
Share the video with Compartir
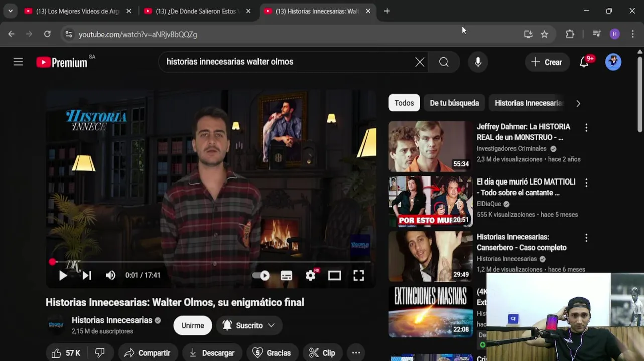[x=148, y=353]
